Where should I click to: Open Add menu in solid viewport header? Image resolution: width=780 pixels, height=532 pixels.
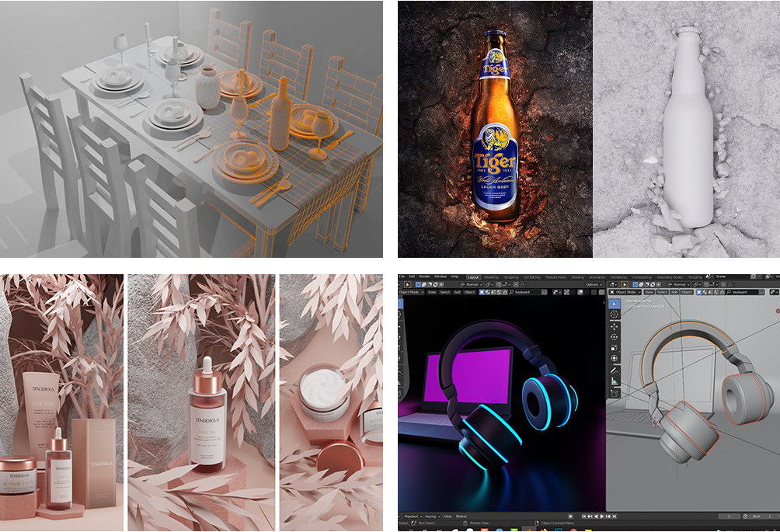pyautogui.click(x=674, y=292)
